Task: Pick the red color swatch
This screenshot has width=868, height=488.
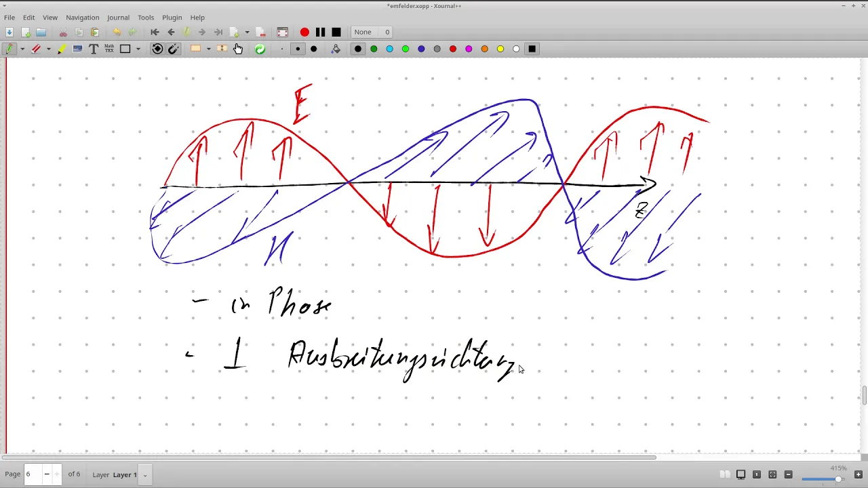Action: pyautogui.click(x=453, y=49)
